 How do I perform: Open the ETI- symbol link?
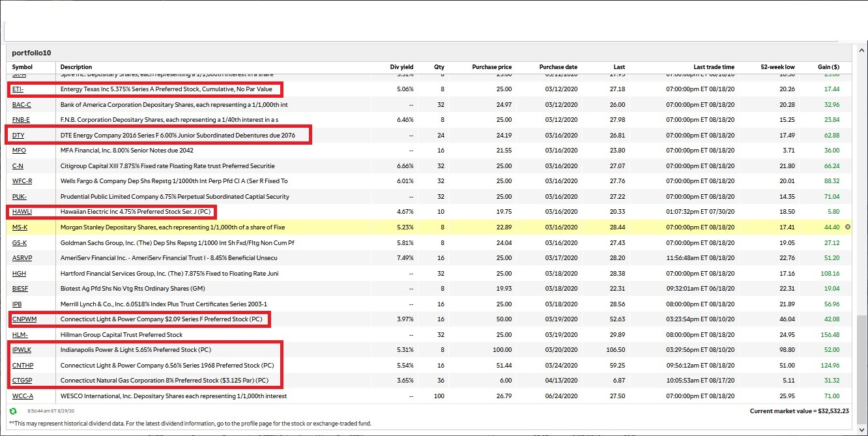tap(18, 89)
